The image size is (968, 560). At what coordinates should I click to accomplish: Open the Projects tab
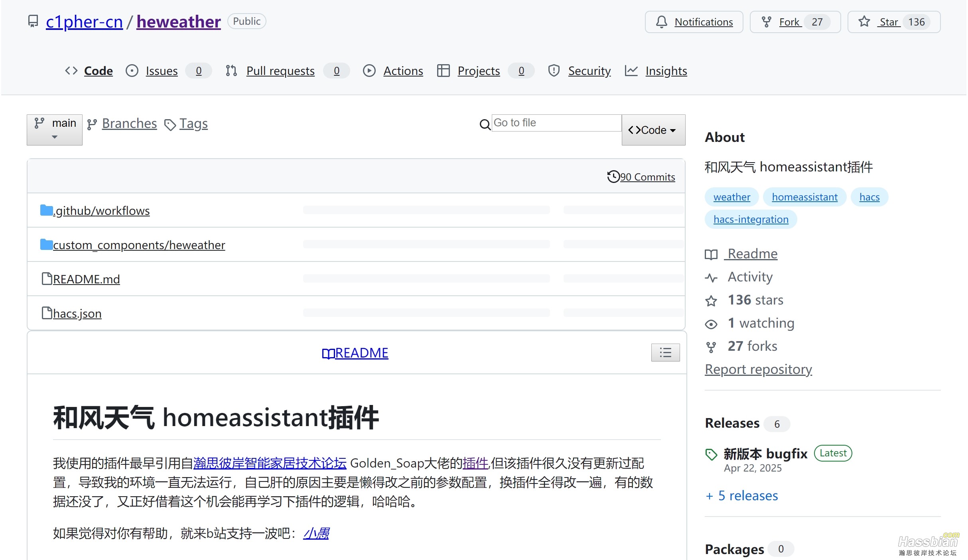click(479, 71)
